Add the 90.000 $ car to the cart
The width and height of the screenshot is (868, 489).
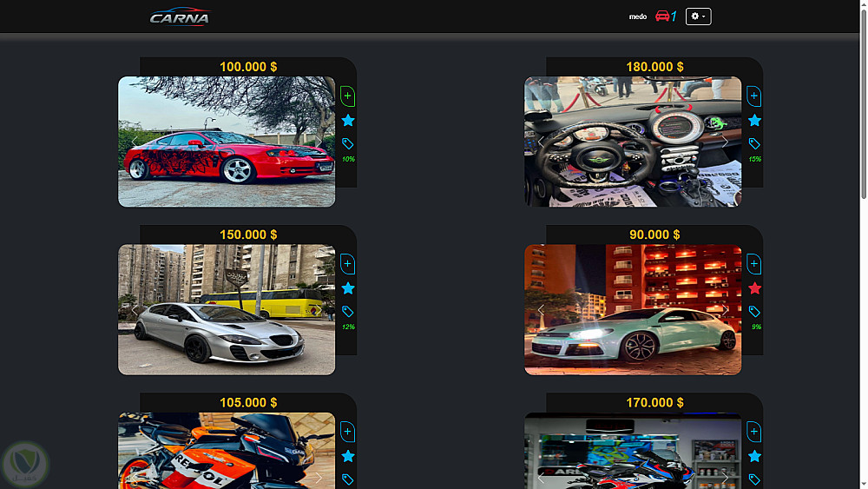click(x=754, y=264)
